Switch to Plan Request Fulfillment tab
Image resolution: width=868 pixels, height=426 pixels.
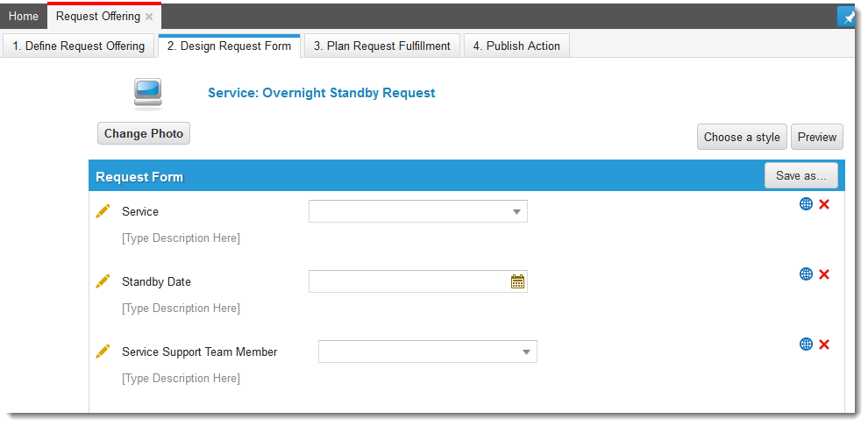[x=381, y=46]
